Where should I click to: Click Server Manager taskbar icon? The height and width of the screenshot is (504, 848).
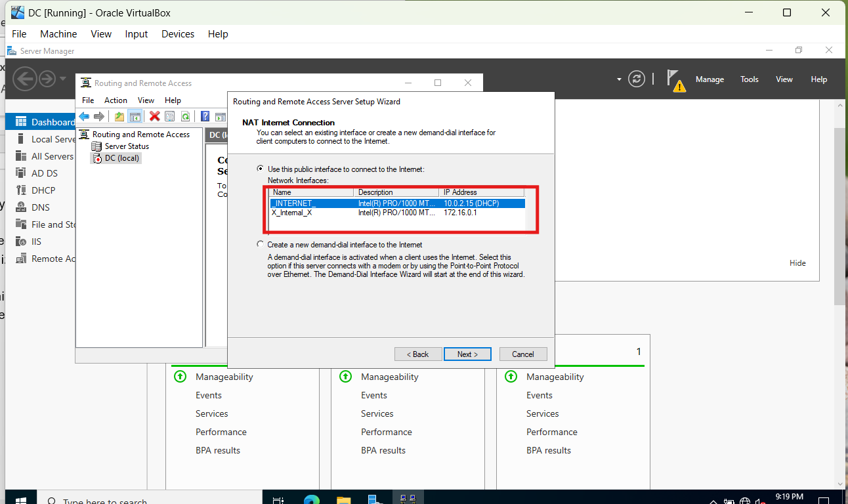[x=375, y=500]
